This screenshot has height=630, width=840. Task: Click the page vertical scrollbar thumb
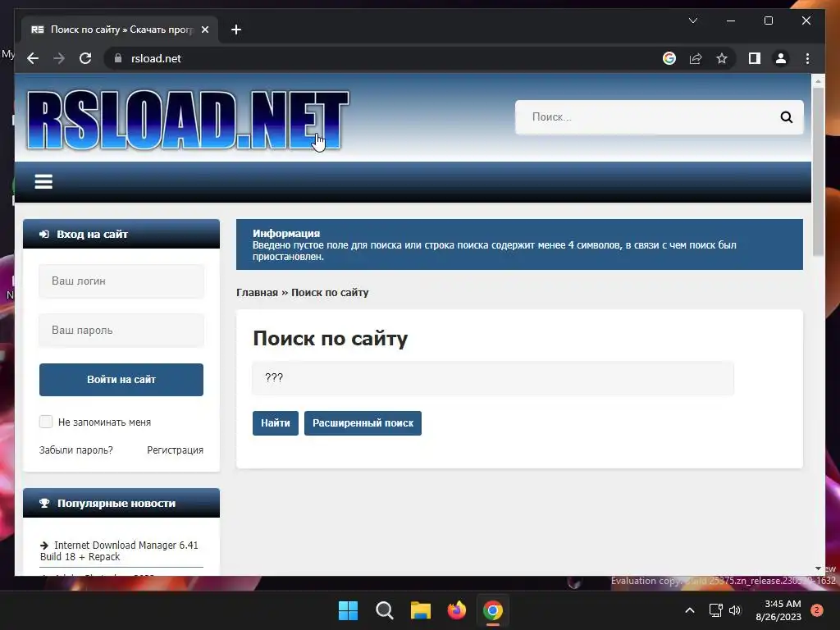pyautogui.click(x=818, y=171)
